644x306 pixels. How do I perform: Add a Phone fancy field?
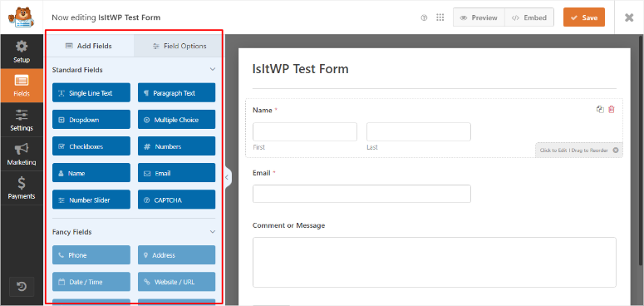[91, 255]
